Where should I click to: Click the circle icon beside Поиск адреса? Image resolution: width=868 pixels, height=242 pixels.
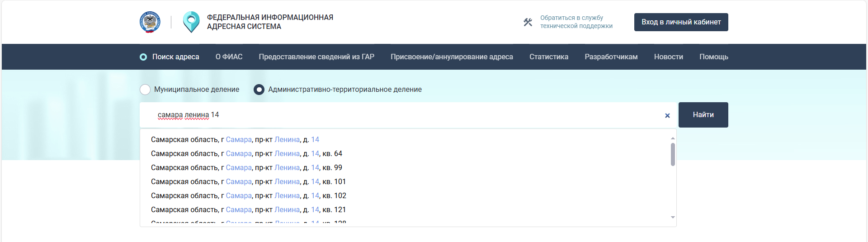point(143,57)
